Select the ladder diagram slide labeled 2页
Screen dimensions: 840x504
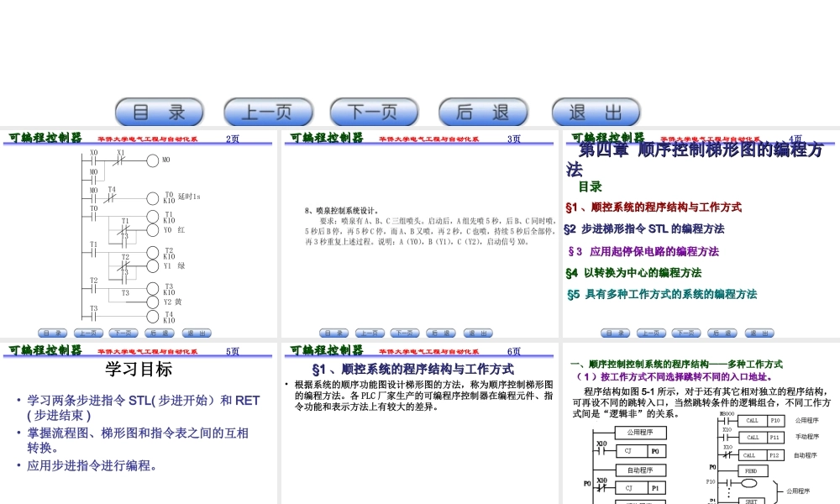139,234
